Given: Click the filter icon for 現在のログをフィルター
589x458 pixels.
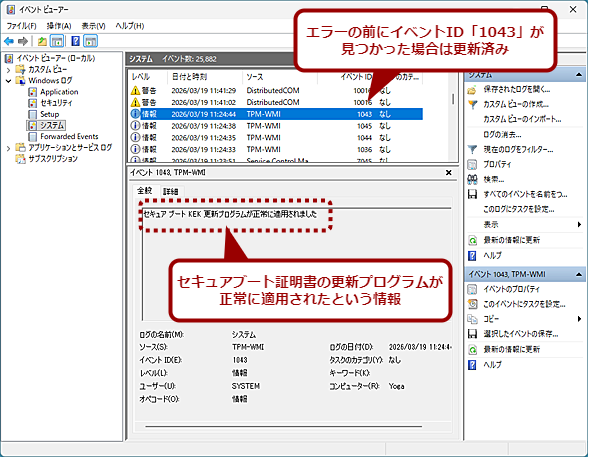Looking at the screenshot, I should pos(473,150).
